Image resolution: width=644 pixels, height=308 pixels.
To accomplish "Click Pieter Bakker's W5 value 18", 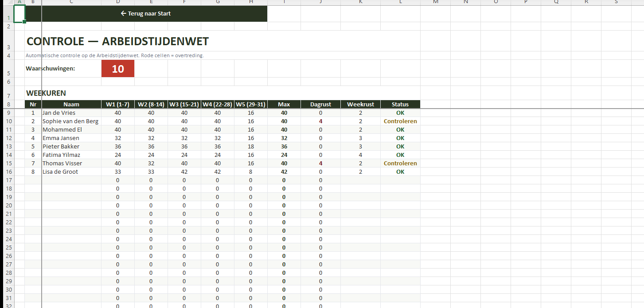I will tap(250, 147).
